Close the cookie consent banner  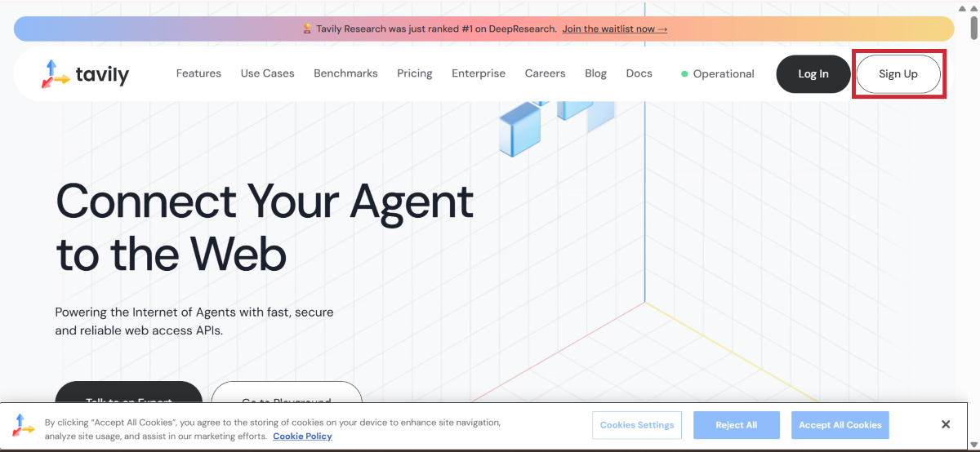(x=945, y=424)
